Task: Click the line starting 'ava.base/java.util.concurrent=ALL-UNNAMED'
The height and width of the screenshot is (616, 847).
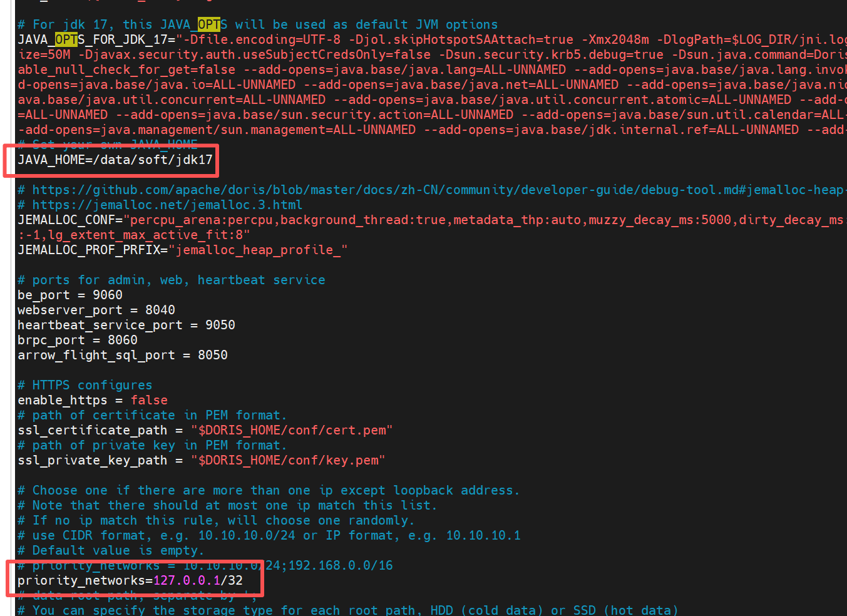Action: click(x=432, y=100)
